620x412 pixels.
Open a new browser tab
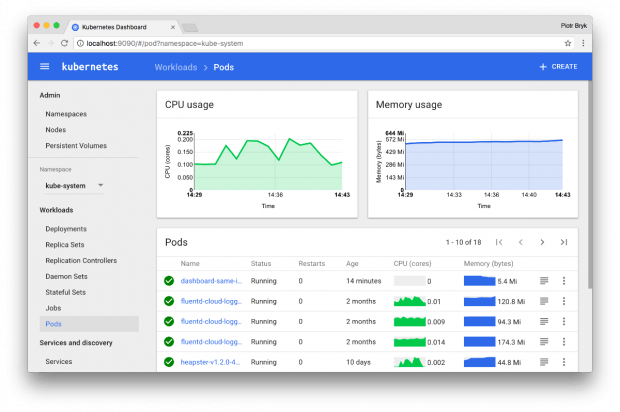(x=190, y=27)
